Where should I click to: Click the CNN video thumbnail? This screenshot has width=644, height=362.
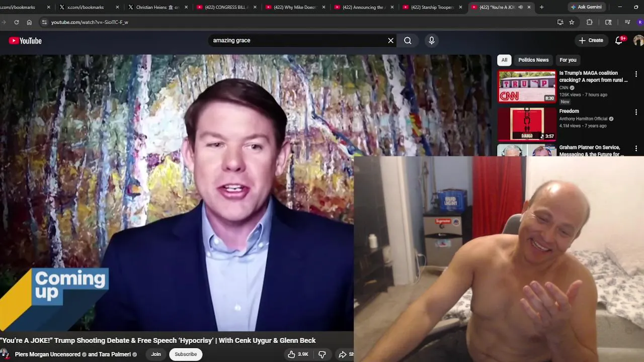(x=527, y=86)
